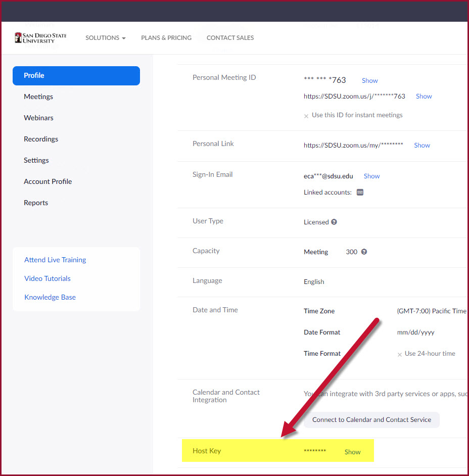This screenshot has width=469, height=476.
Task: Open Webinars section
Action: 38,118
